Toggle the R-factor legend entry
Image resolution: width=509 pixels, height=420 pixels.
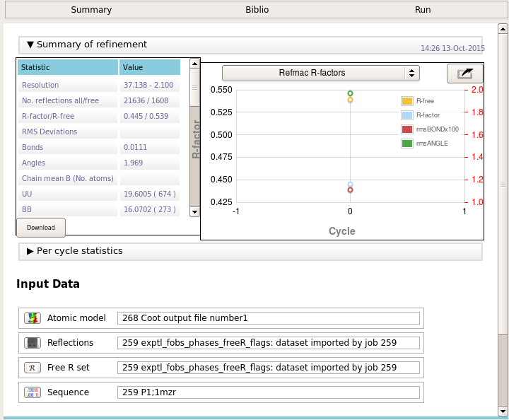428,115
